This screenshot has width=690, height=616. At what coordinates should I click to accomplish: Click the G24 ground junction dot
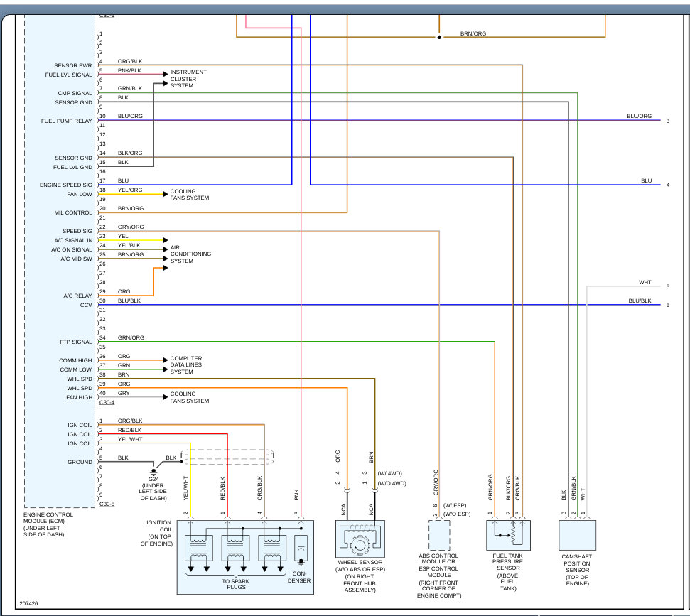pyautogui.click(x=153, y=471)
